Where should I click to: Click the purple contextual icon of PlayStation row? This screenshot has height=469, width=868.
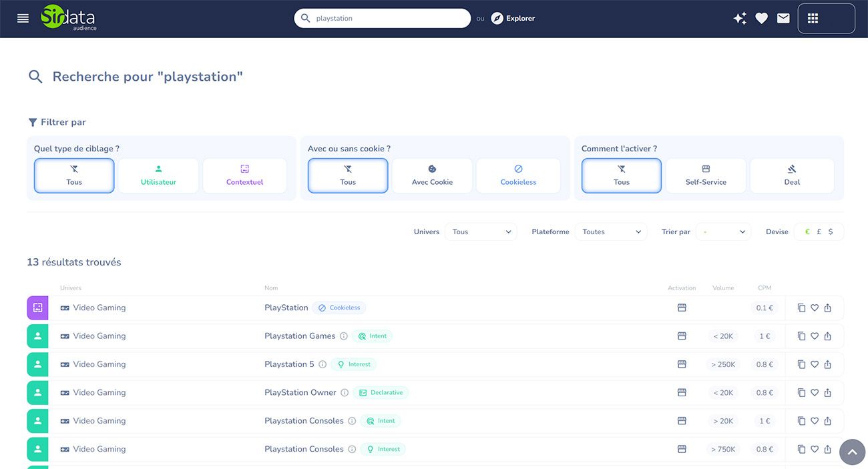tap(37, 308)
